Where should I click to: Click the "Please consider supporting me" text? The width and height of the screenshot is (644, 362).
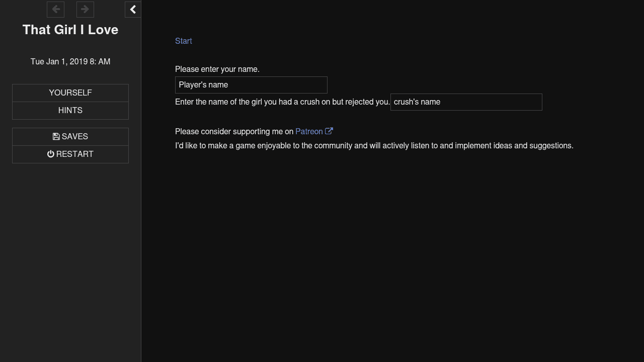[x=234, y=132]
